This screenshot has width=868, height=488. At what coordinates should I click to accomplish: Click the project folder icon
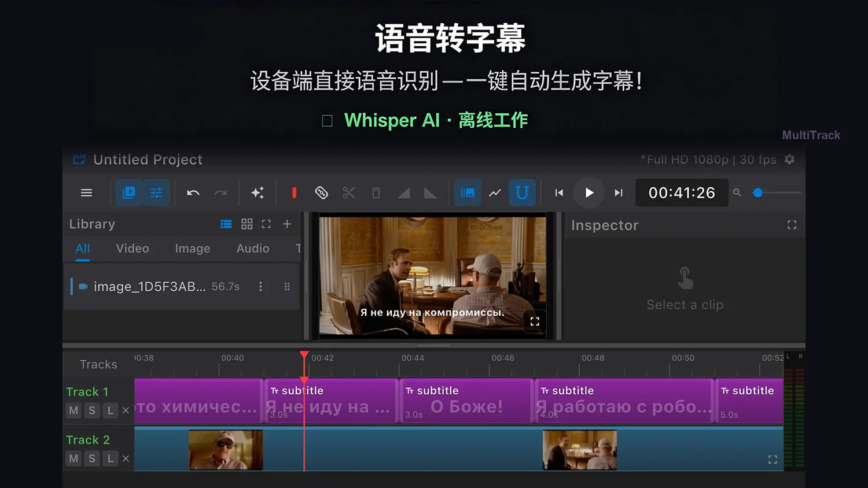79,159
